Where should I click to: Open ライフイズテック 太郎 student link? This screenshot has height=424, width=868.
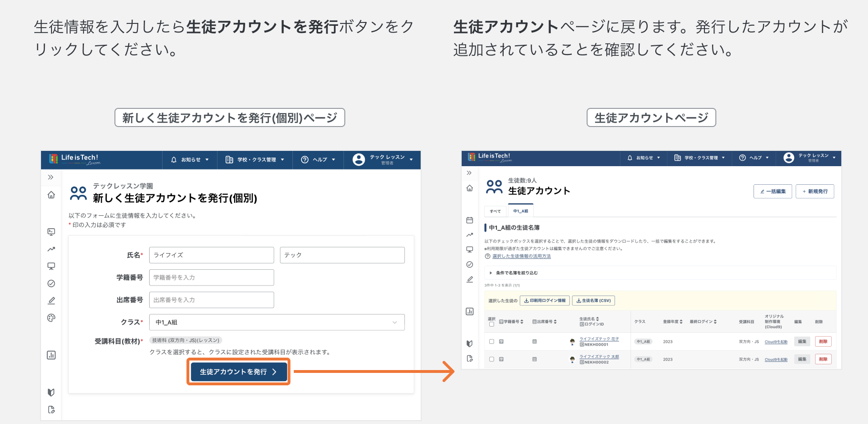(599, 357)
